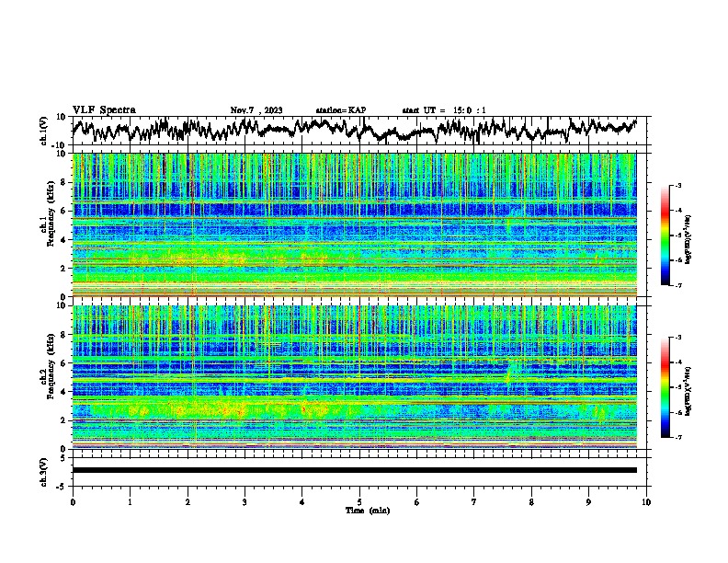
Task: Click the "-3" tick of ch.1 colorbar
Action: click(678, 185)
